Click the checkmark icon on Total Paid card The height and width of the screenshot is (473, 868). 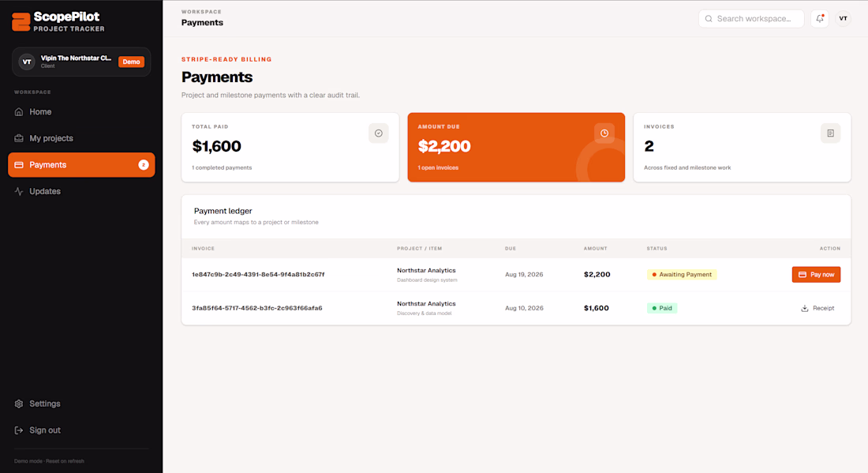(x=379, y=133)
